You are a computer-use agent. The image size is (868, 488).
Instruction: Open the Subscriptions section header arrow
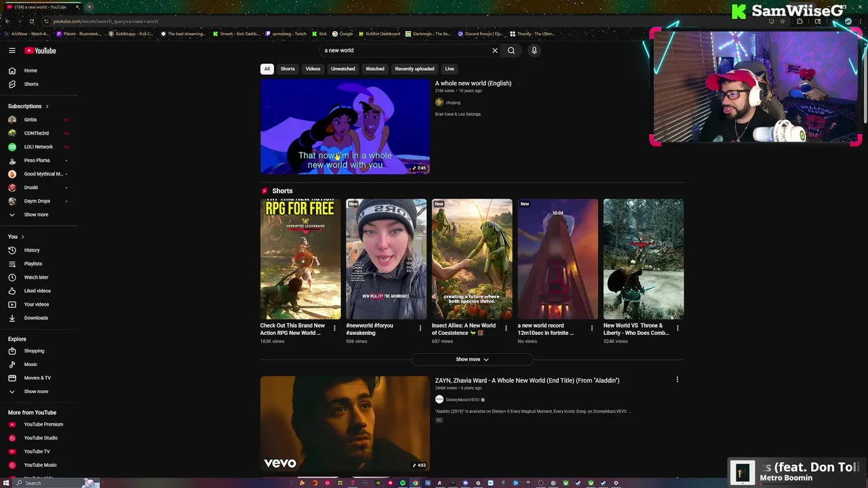47,106
